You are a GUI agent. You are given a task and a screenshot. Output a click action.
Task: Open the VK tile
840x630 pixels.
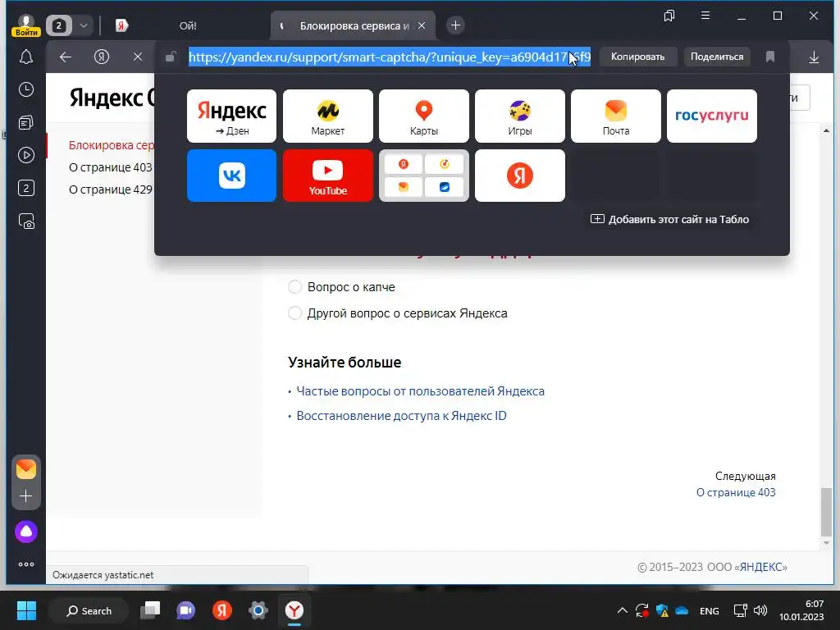(231, 176)
